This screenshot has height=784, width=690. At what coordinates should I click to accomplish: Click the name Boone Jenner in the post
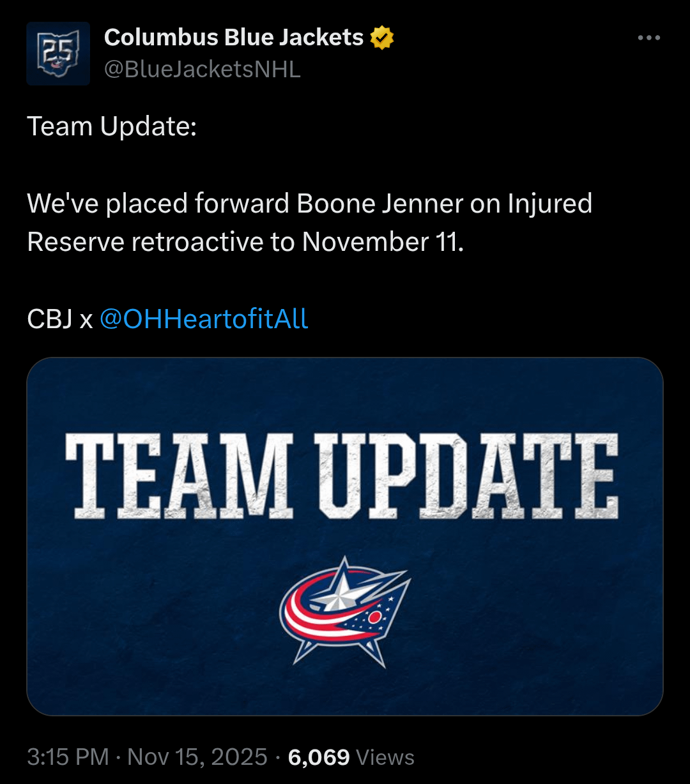point(380,204)
